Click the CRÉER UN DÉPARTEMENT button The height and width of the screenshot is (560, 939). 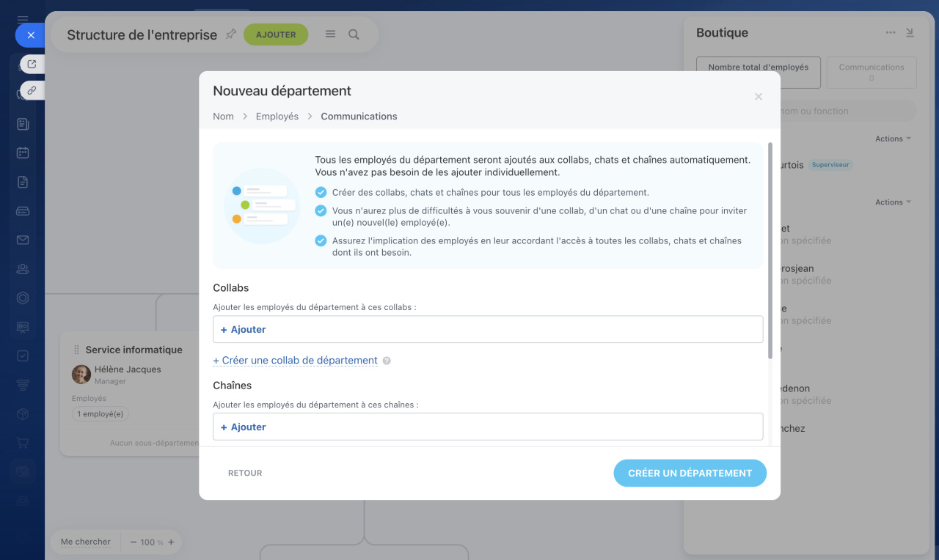[x=690, y=474]
